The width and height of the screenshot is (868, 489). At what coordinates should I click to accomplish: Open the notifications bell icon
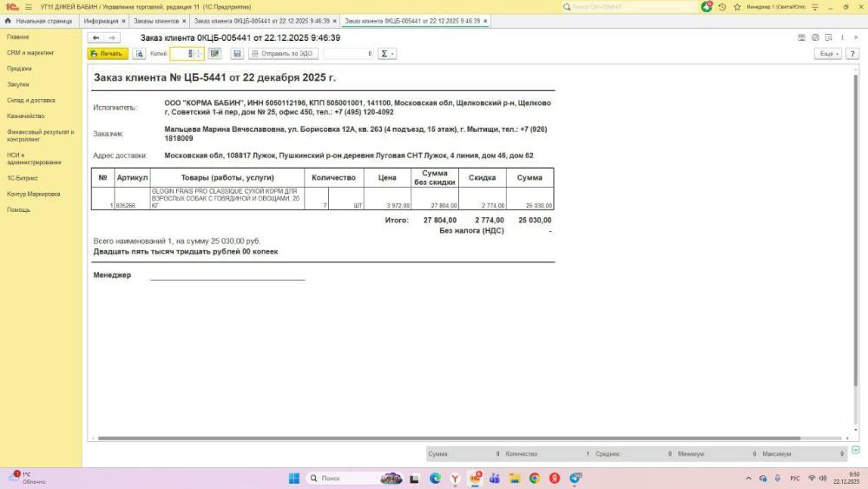point(707,7)
